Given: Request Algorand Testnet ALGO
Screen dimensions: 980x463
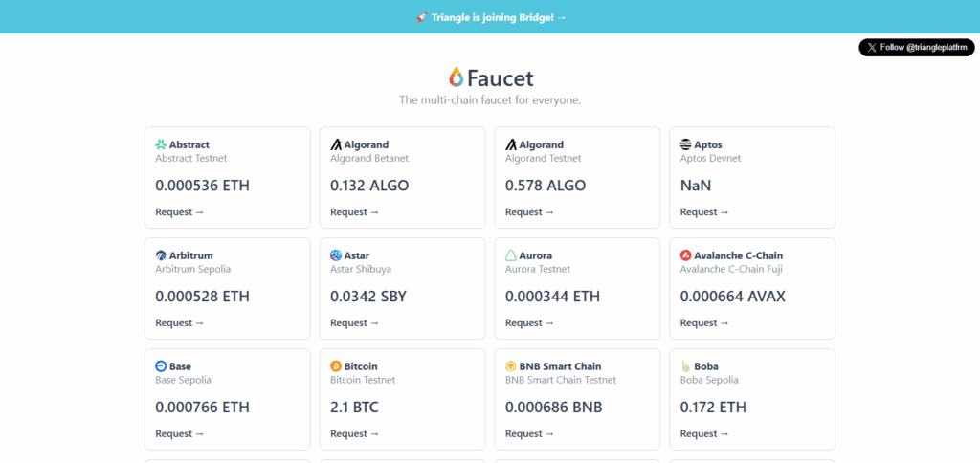Looking at the screenshot, I should click(529, 211).
